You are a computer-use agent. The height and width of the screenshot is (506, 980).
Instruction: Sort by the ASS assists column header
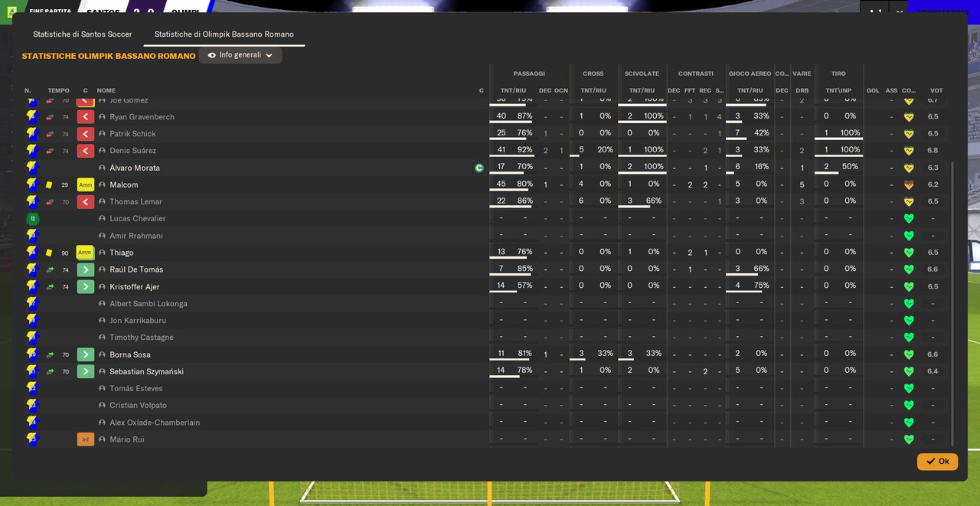click(891, 90)
